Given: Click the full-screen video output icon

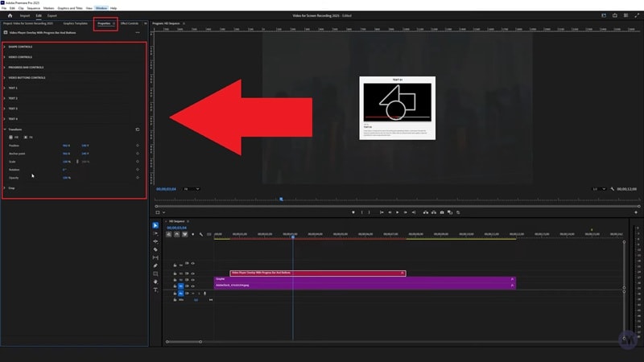Looking at the screenshot, I should click(x=637, y=15).
